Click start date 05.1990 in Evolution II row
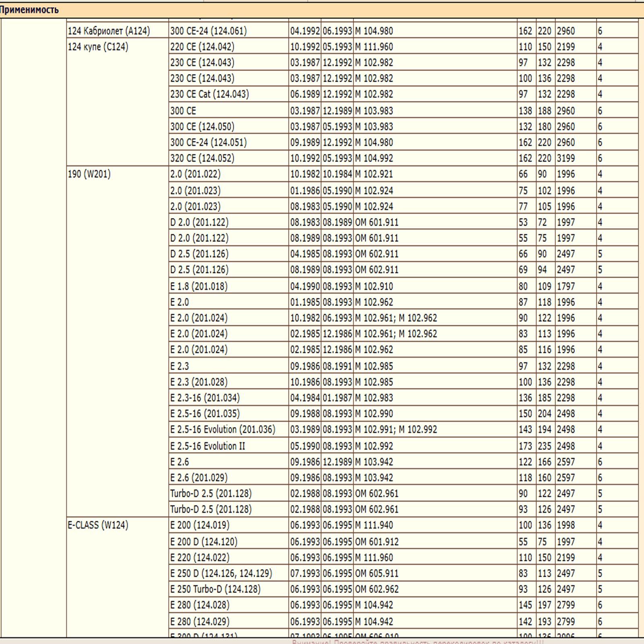Image resolution: width=644 pixels, height=644 pixels. [305, 446]
